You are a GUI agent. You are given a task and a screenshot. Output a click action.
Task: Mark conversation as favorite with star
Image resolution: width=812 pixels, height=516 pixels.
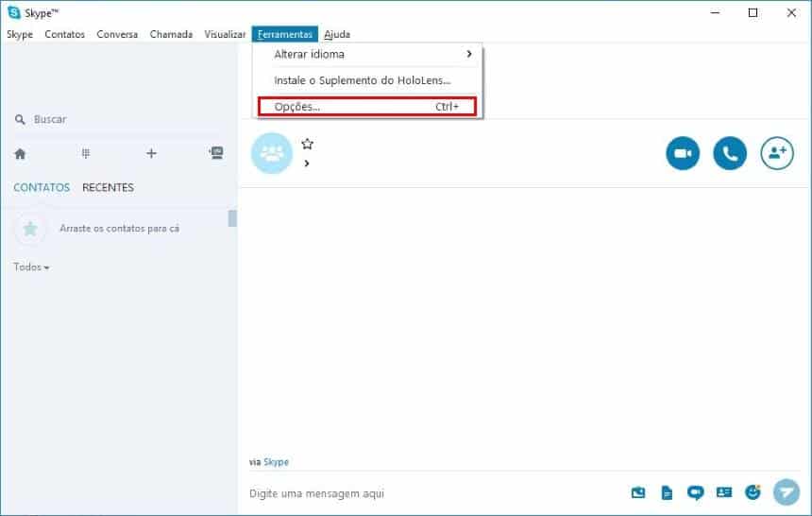[x=307, y=144]
